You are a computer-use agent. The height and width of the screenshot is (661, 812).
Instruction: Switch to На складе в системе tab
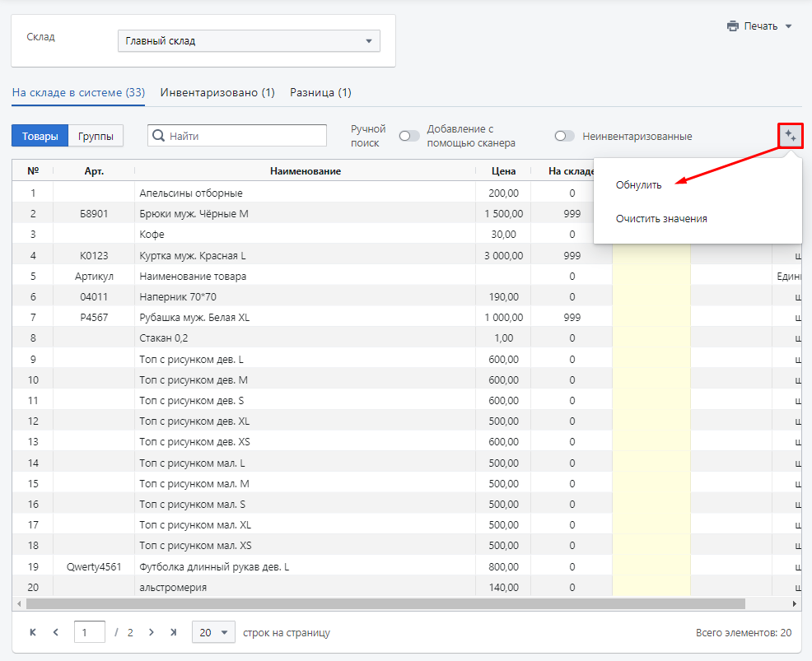click(x=78, y=92)
